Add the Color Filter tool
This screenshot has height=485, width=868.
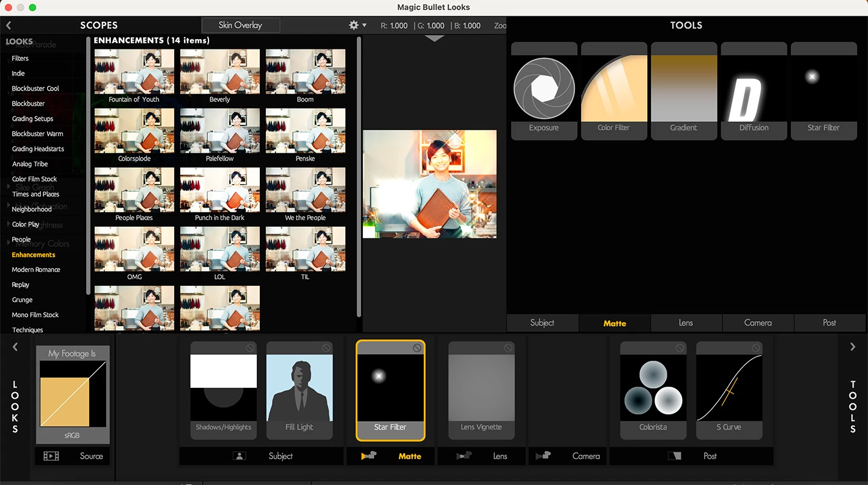click(x=614, y=91)
